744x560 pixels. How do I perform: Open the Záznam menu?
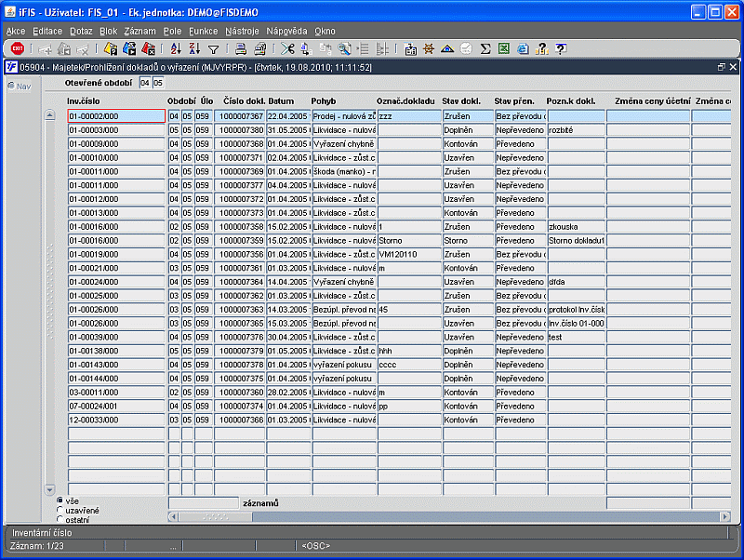(x=140, y=31)
